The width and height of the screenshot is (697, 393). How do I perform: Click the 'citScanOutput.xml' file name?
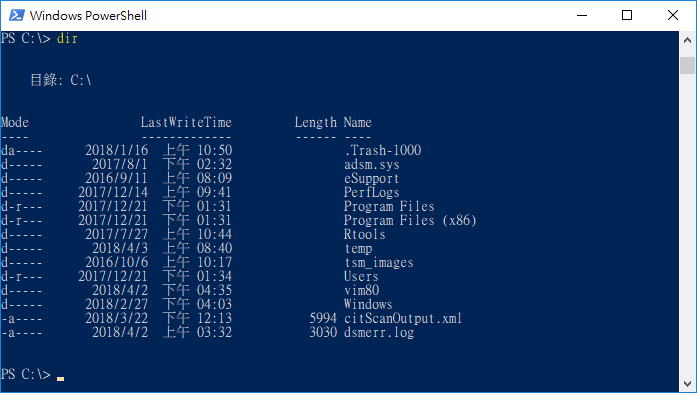click(403, 318)
